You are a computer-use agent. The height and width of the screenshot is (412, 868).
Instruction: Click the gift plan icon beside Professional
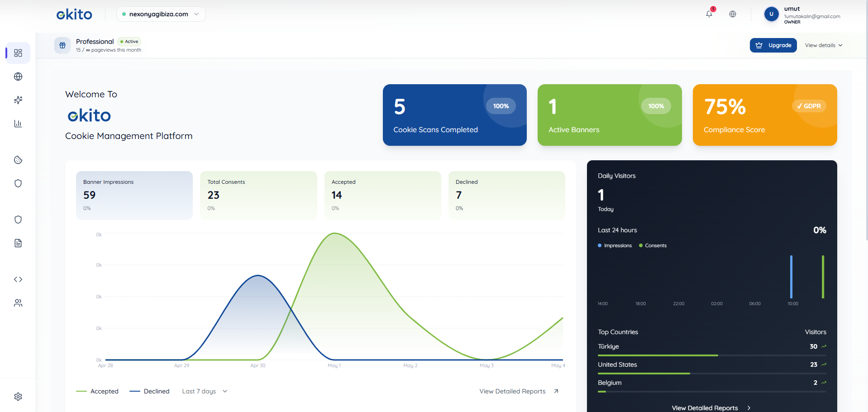62,45
